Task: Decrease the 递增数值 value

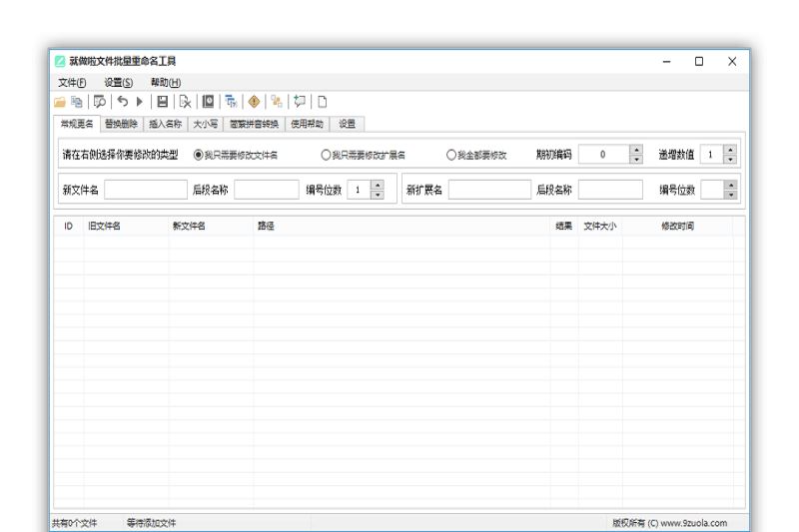Action: pos(730,159)
